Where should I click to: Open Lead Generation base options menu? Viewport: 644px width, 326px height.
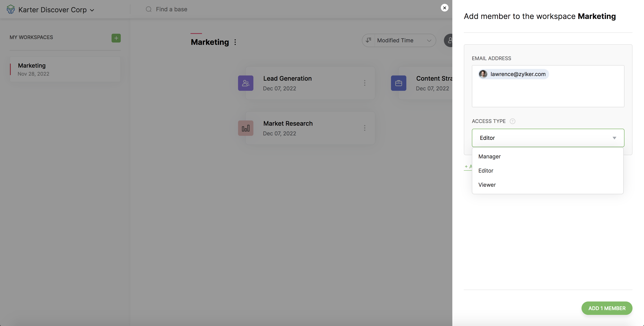365,83
